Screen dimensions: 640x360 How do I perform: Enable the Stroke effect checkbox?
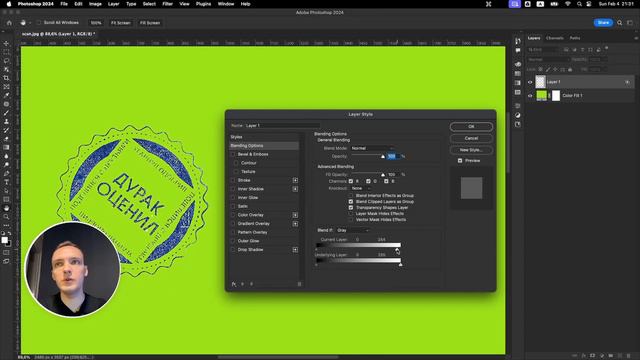(x=233, y=180)
